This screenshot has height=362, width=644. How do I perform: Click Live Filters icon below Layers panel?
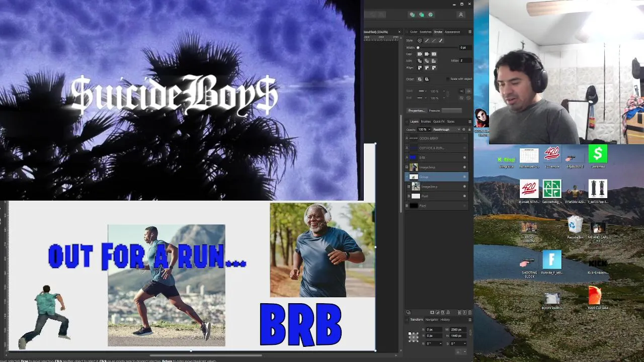click(448, 312)
